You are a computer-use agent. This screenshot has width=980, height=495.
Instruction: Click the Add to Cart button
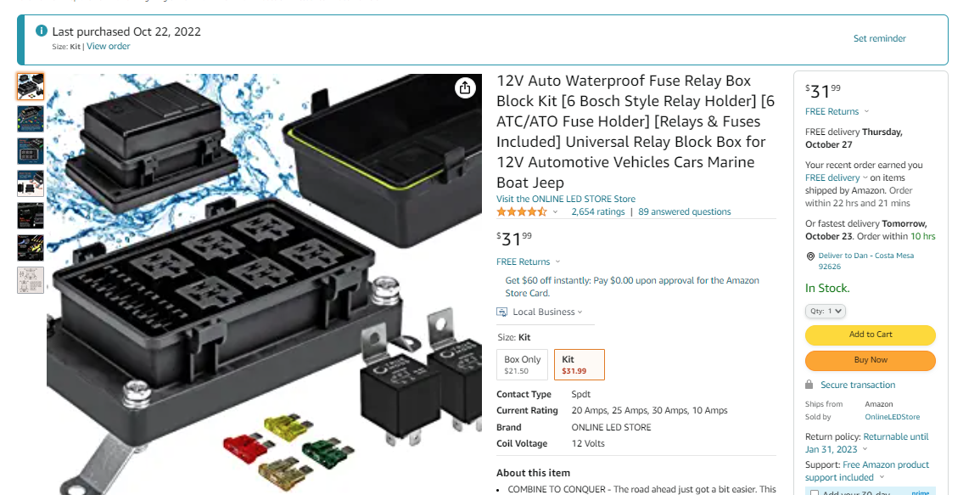(x=870, y=335)
